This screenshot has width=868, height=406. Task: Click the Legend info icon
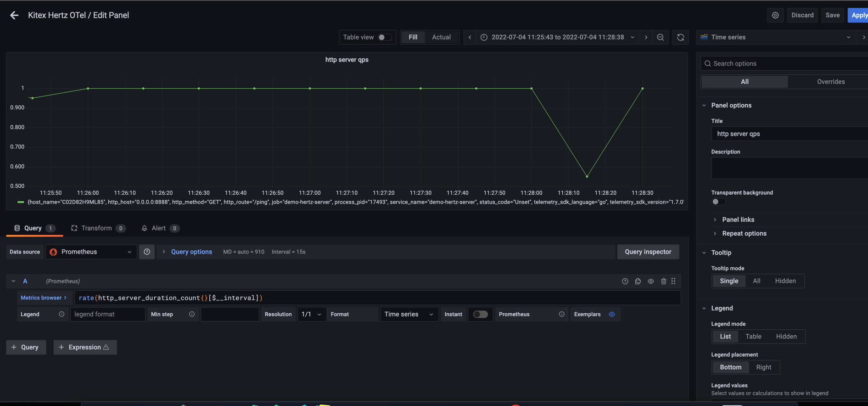pos(62,314)
